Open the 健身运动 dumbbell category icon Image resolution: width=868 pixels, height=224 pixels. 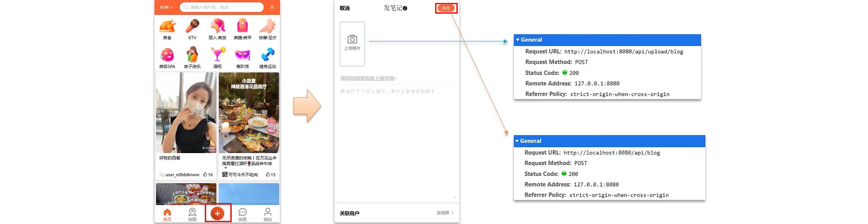click(x=268, y=55)
